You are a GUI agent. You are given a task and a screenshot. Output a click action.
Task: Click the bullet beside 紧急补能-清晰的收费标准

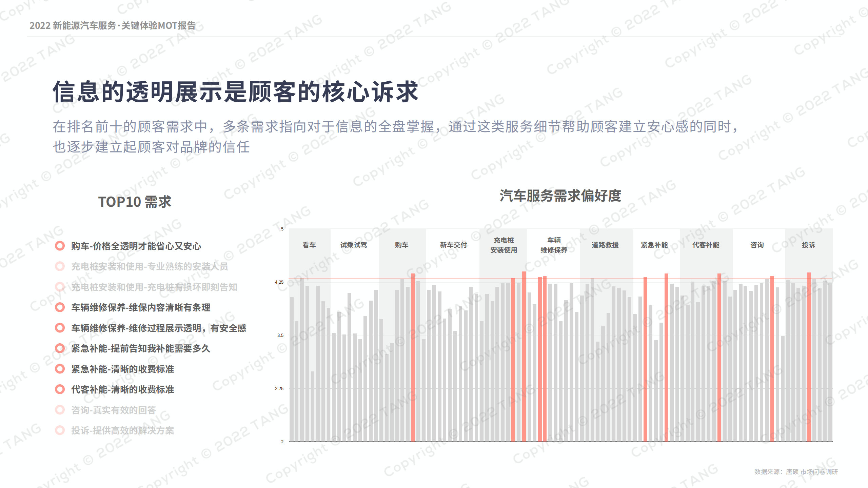coord(60,369)
